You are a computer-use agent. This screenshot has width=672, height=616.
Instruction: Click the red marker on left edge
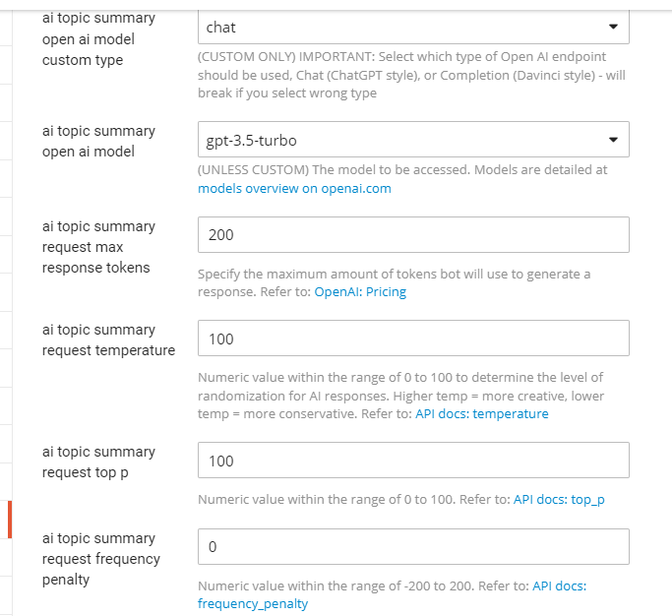(10, 520)
